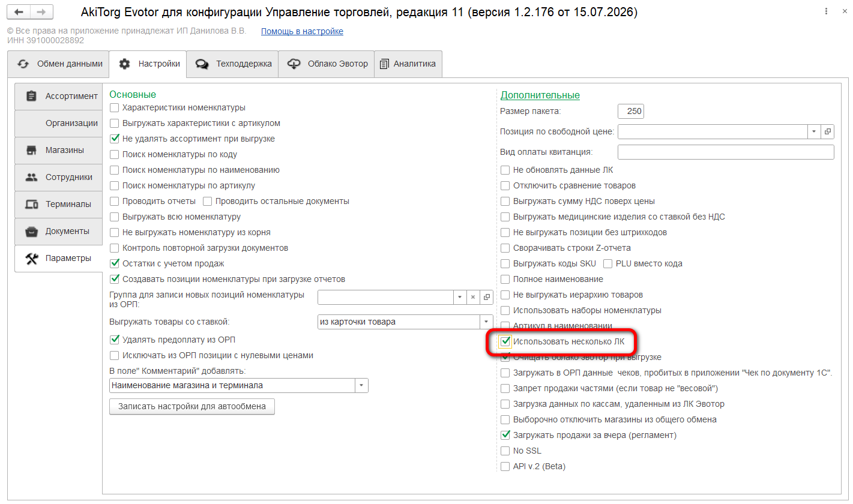Open the Аналитика tab
The image size is (853, 504).
(x=408, y=64)
